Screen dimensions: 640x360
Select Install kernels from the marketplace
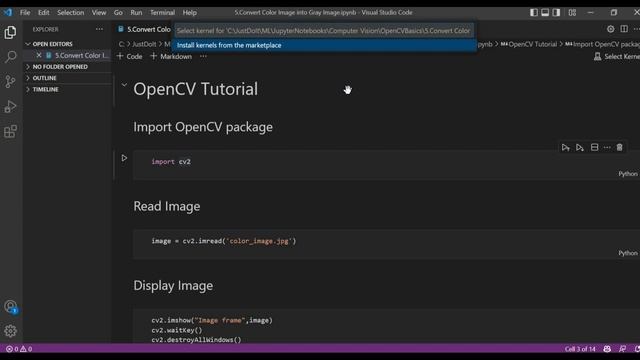coord(324,45)
